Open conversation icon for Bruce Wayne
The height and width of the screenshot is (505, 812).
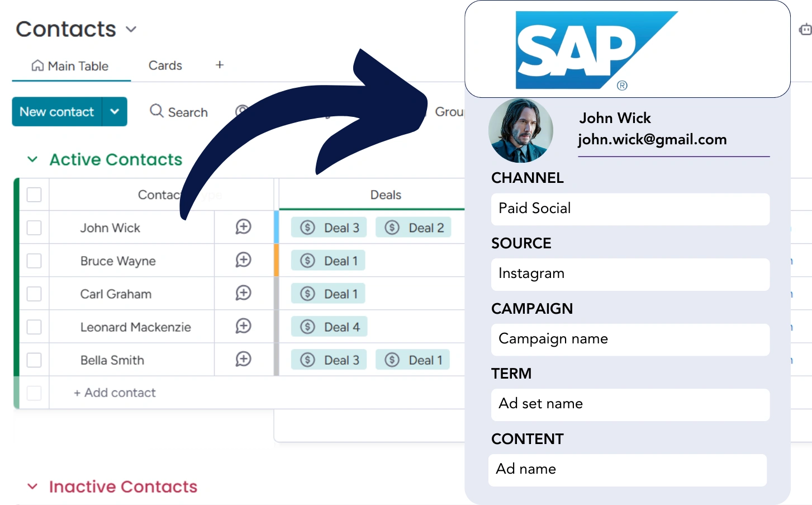pyautogui.click(x=243, y=260)
